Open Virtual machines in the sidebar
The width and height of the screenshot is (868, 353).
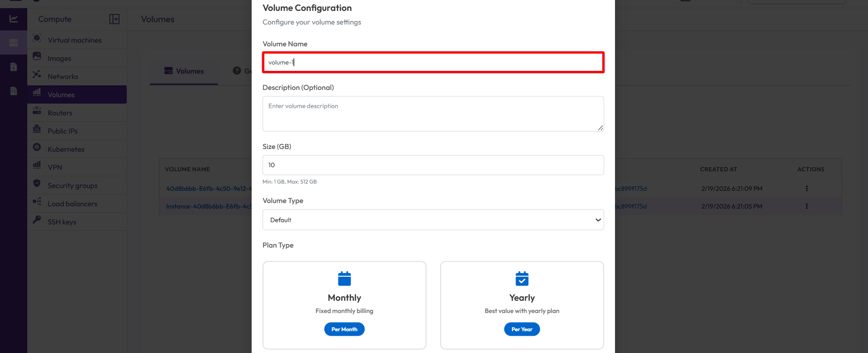pos(74,40)
